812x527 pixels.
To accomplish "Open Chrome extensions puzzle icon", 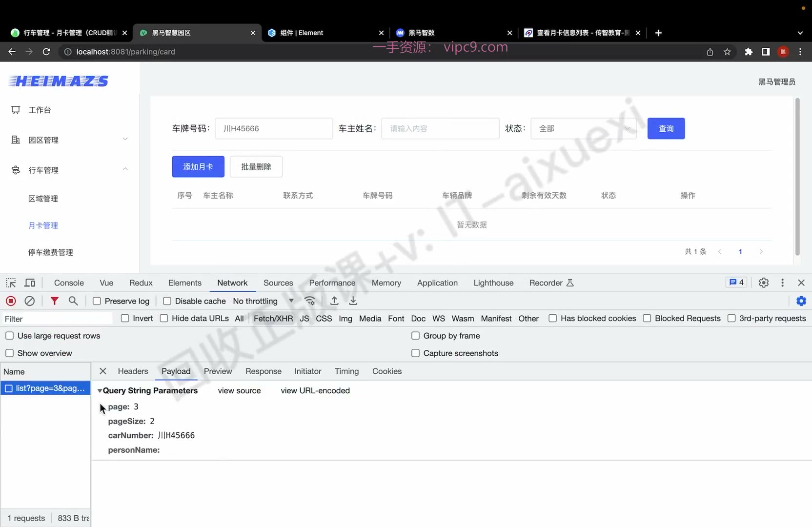I will pyautogui.click(x=749, y=52).
